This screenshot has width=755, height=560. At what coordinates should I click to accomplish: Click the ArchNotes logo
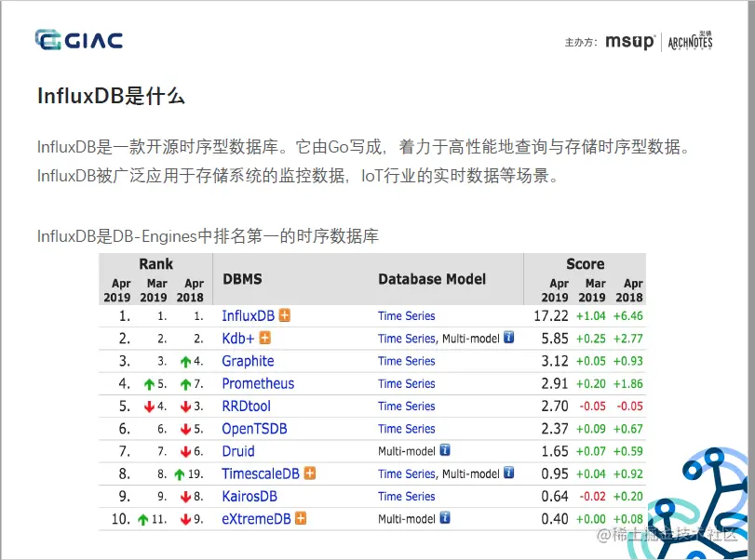click(690, 41)
